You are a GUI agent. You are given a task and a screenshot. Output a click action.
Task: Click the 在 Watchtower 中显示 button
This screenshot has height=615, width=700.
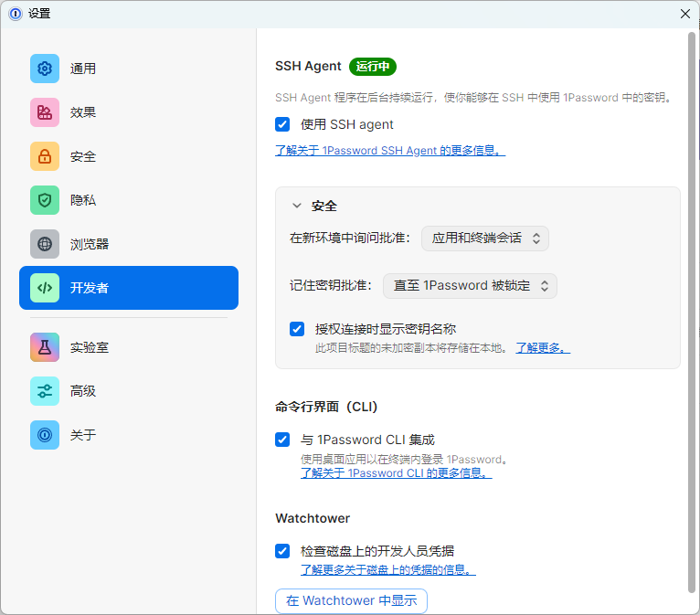[351, 600]
